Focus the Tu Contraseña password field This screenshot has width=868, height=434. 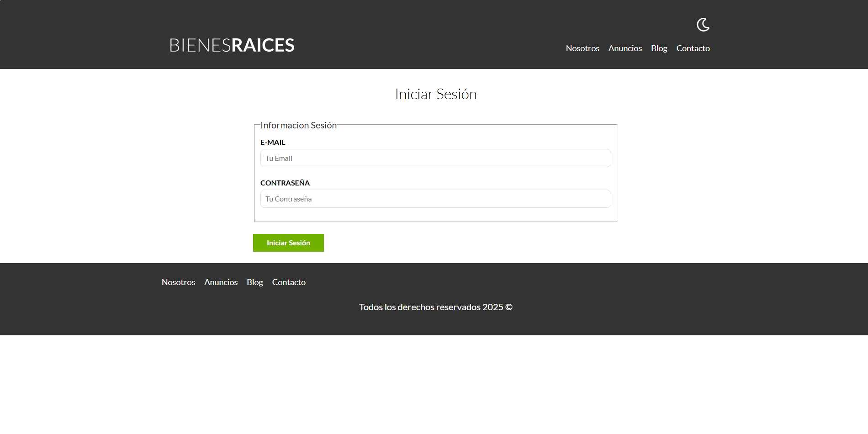coord(435,199)
